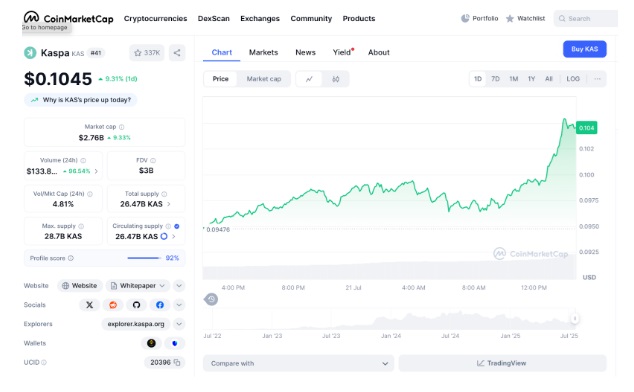Add Kaspa to watchlist via star icon
This screenshot has height=392, width=634.
147,53
